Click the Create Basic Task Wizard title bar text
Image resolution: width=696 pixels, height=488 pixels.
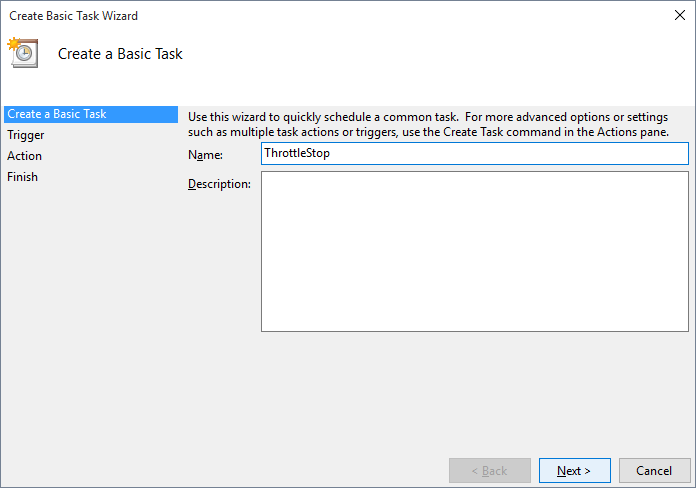pyautogui.click(x=73, y=16)
